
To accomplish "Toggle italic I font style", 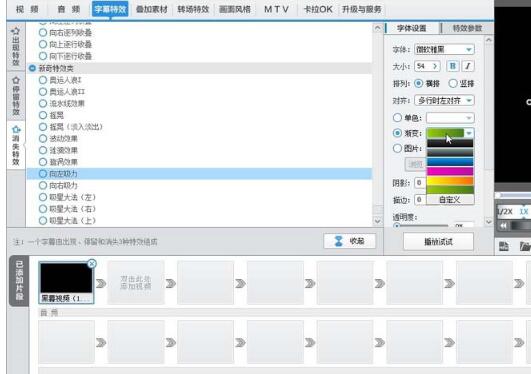I will point(468,66).
